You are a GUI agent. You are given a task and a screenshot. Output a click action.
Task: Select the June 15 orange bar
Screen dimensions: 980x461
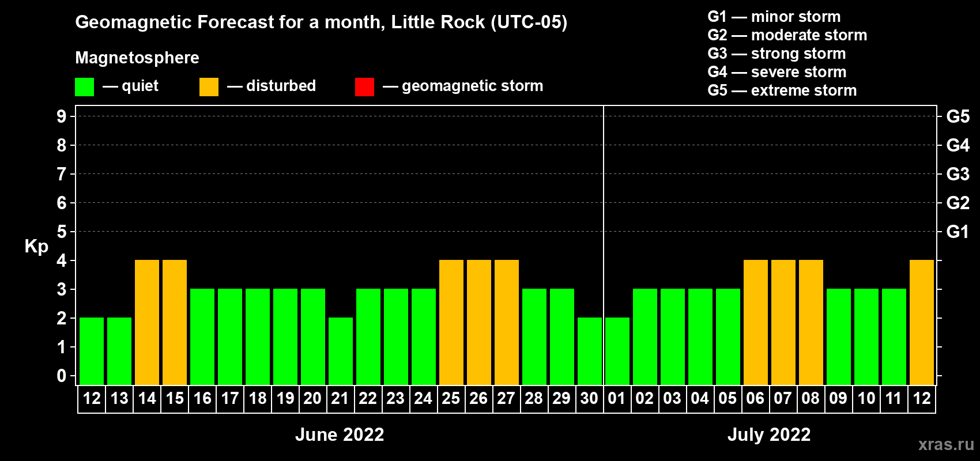(x=175, y=322)
